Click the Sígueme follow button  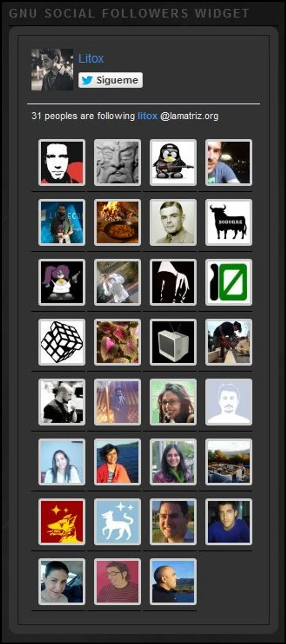pos(110,80)
